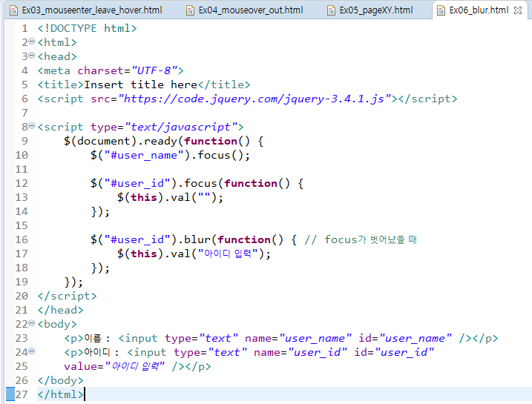Click the value="아이디 입력" attribute on line 25
Screen dimensions: 532x404
coord(114,366)
